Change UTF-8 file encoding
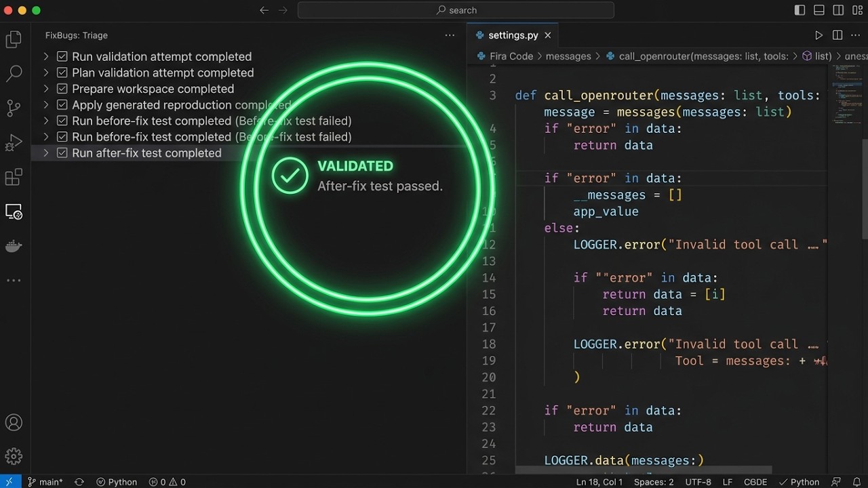 pyautogui.click(x=698, y=482)
